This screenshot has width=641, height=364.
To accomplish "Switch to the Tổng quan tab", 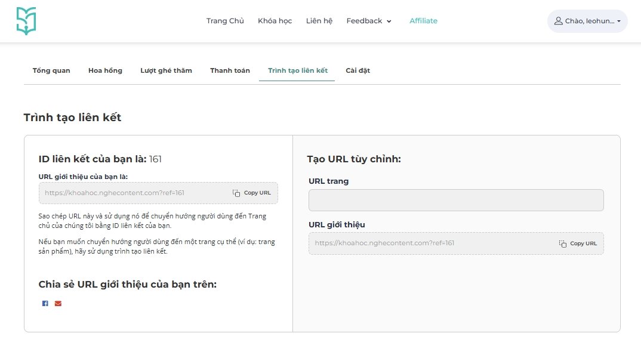I will pos(51,70).
